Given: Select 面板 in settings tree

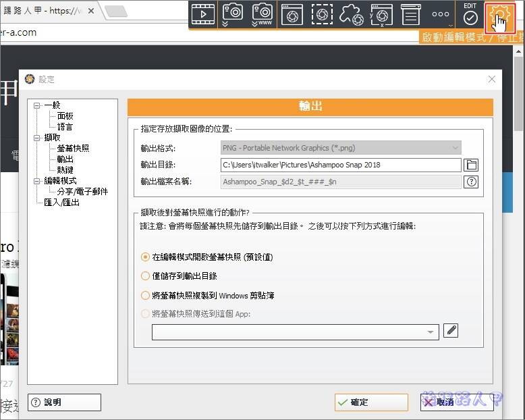Looking at the screenshot, I should point(65,116).
